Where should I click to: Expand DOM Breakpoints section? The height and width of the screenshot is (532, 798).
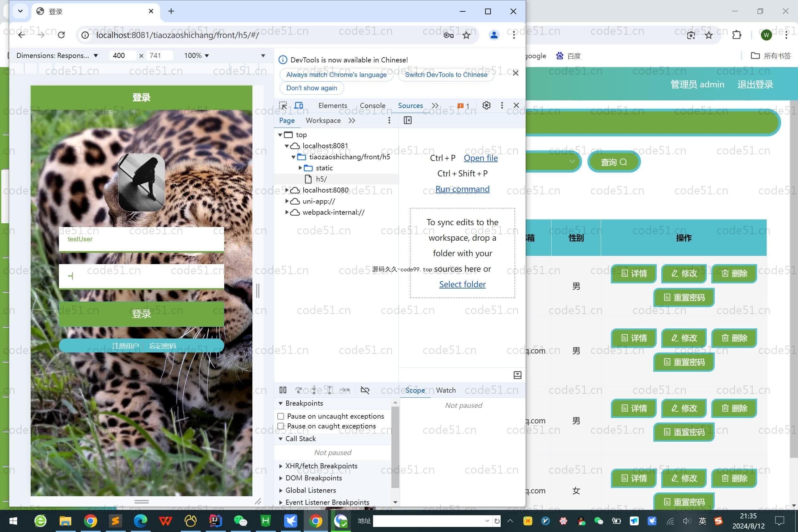[313, 478]
